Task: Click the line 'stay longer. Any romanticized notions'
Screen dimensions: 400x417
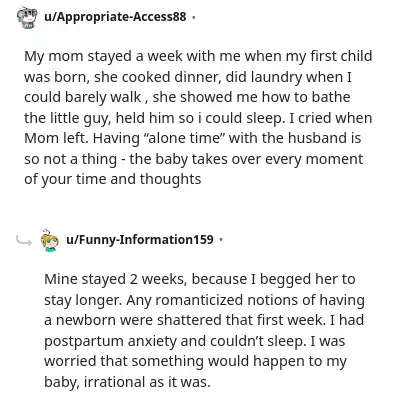Action: click(204, 300)
